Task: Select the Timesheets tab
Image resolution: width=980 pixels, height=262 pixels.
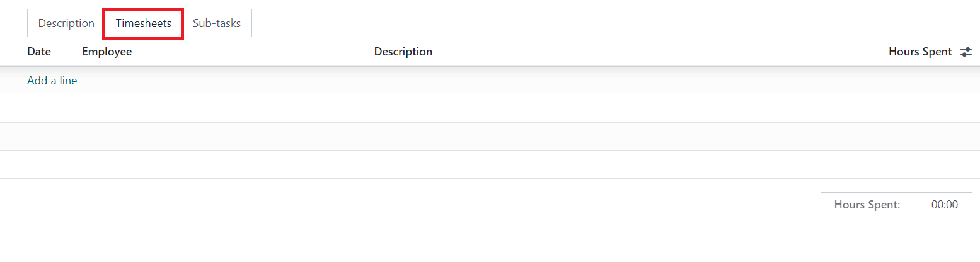Action: (x=144, y=23)
